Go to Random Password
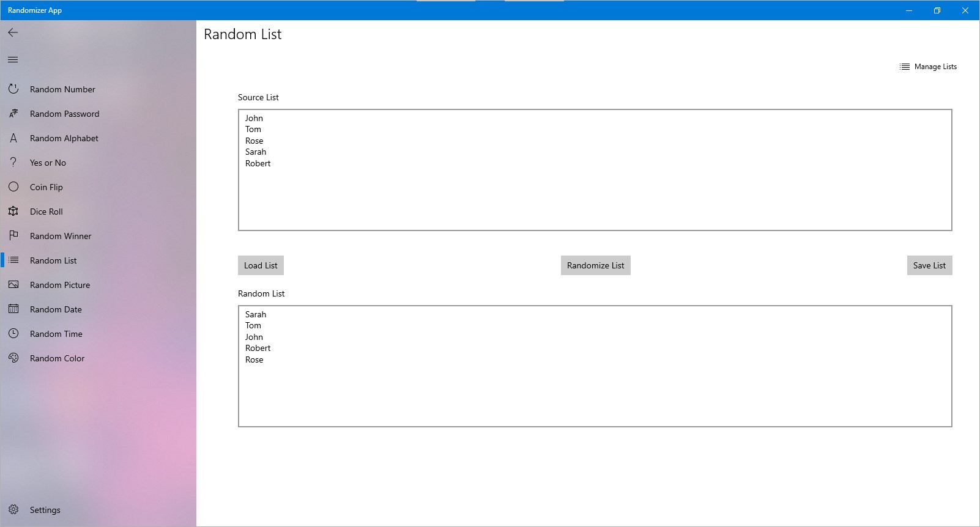 click(x=98, y=114)
